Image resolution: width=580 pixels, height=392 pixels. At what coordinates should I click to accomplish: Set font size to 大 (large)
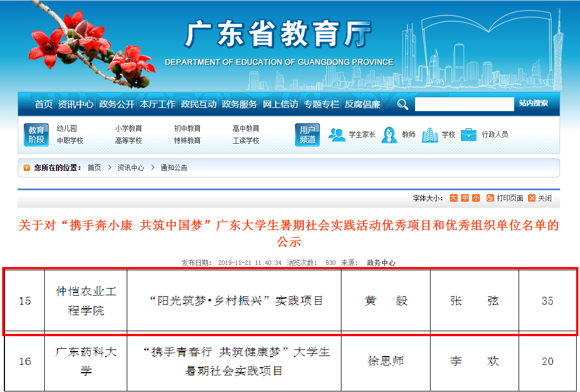(x=453, y=198)
